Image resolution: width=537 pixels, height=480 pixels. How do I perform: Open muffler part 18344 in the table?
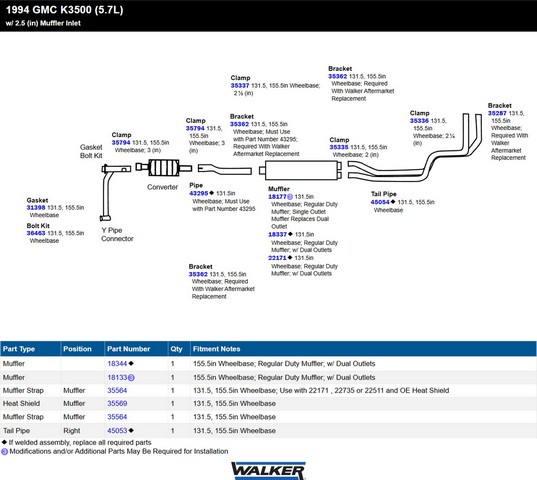coord(117,364)
